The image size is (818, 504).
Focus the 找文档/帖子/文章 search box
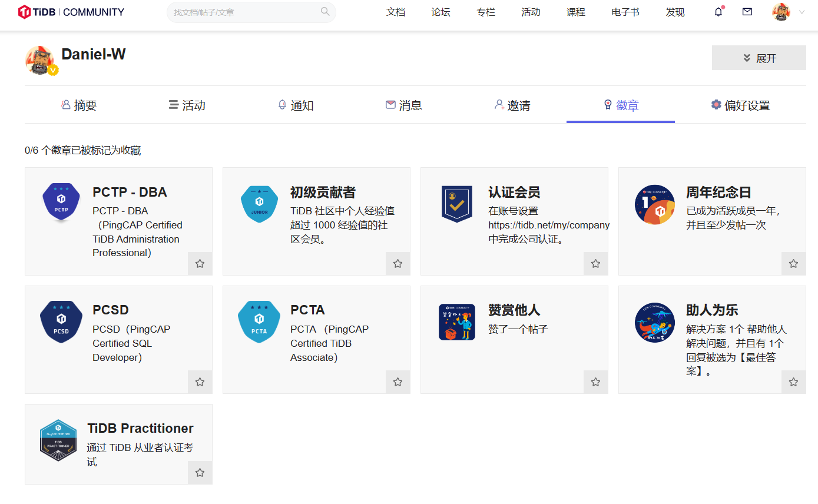click(244, 12)
